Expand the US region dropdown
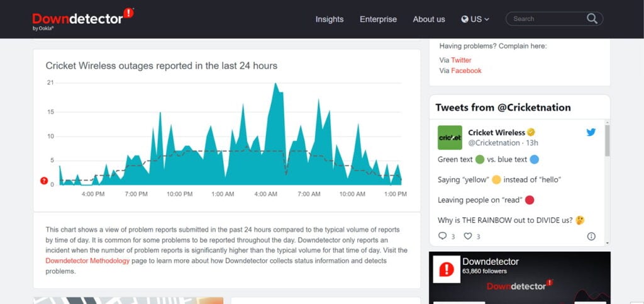The image size is (644, 304). click(475, 20)
